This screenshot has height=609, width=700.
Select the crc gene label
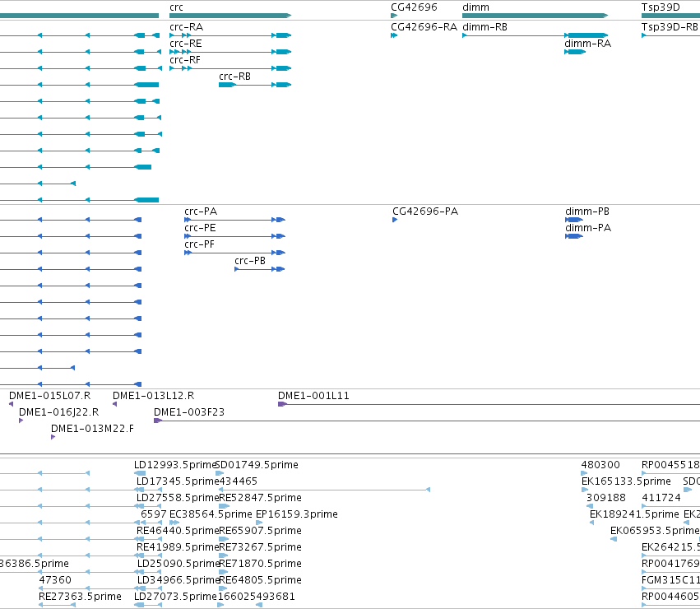tap(176, 7)
